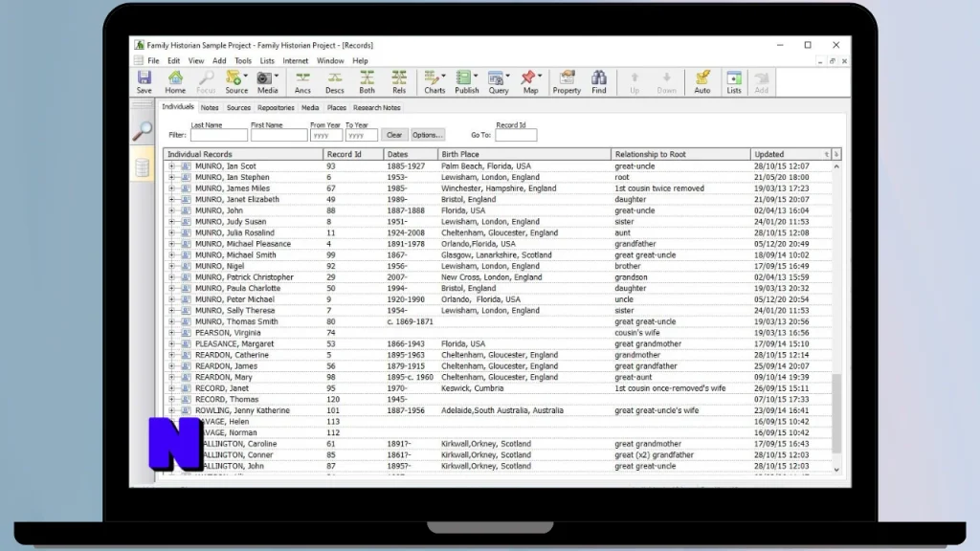Click the To Year field
The width and height of the screenshot is (980, 551).
[x=361, y=135]
